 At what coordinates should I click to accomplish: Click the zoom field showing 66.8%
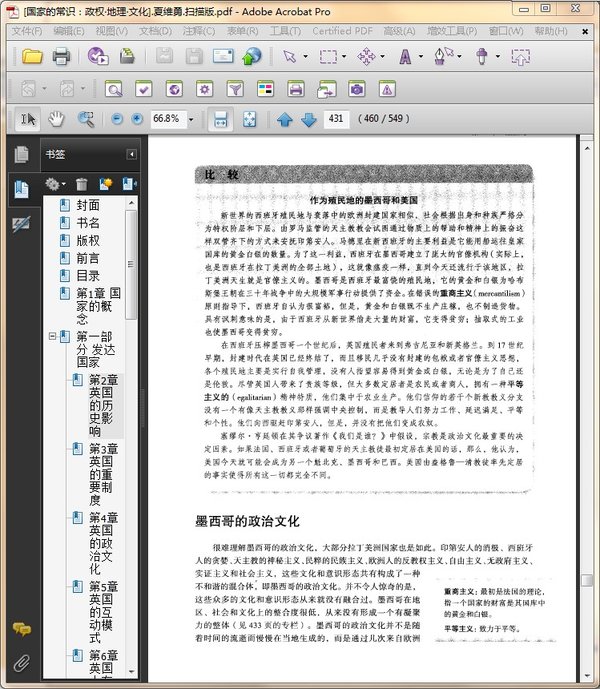pos(168,119)
